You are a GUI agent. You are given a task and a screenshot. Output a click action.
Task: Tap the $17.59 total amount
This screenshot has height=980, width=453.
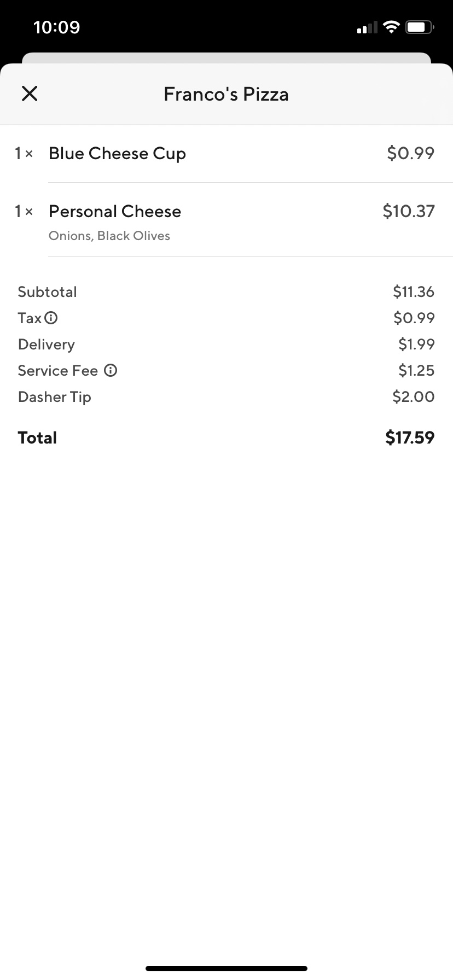click(410, 437)
